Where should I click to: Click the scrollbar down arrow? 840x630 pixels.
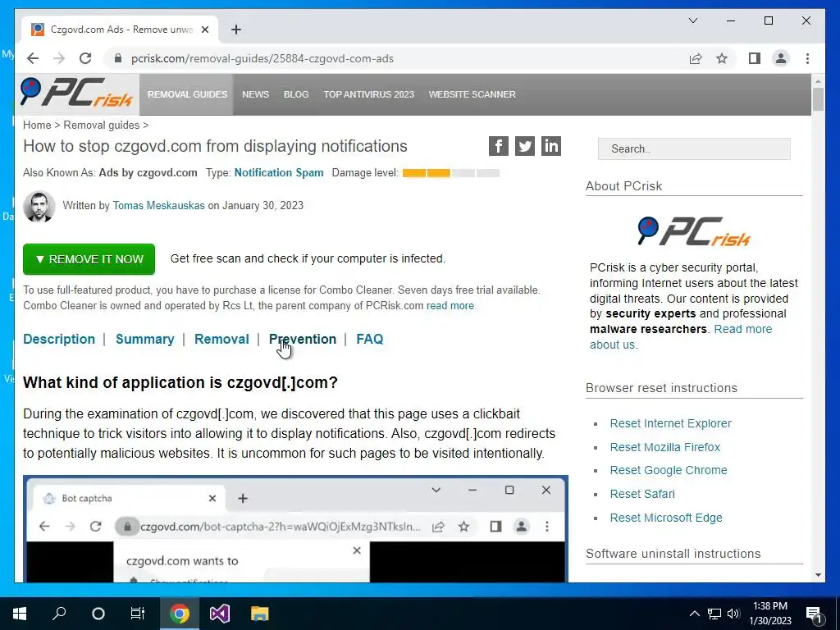(x=818, y=575)
